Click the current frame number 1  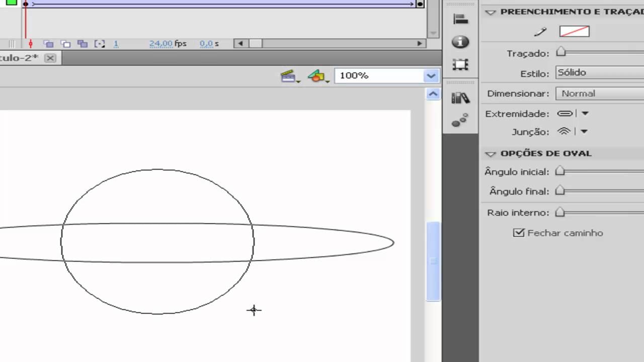(x=116, y=44)
